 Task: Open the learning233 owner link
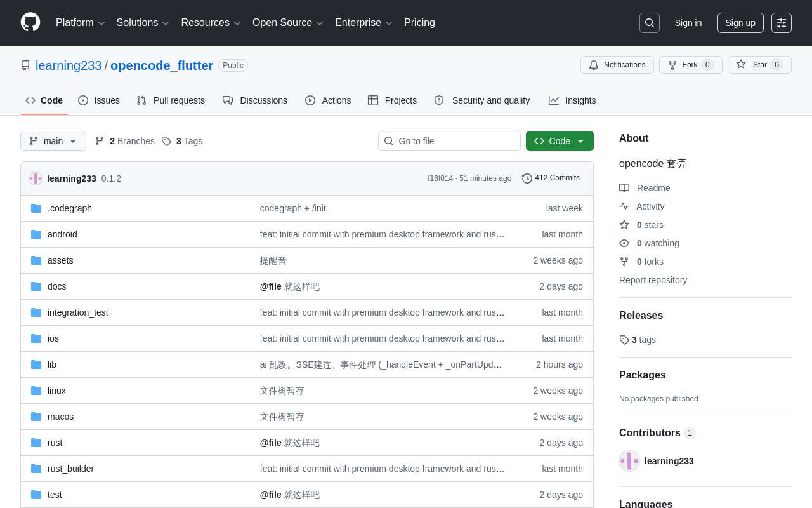click(x=69, y=65)
